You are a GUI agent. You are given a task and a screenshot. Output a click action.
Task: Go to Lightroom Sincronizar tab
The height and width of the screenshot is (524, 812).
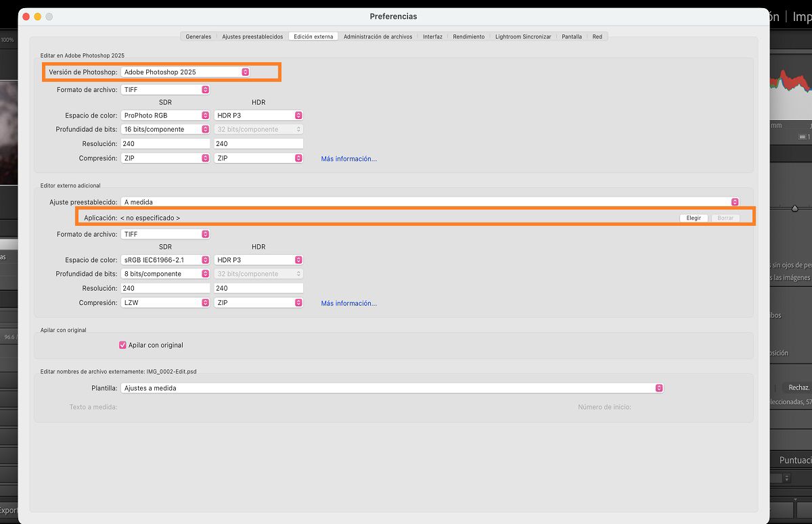click(x=523, y=37)
